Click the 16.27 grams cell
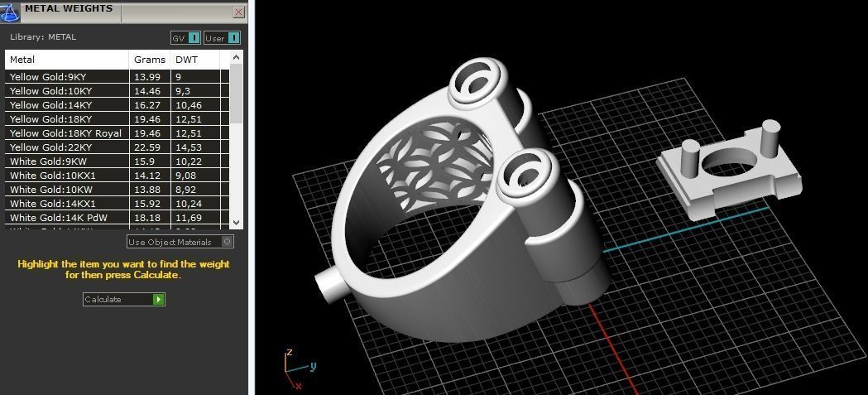Screen dimensions: 868x395 (x=150, y=104)
